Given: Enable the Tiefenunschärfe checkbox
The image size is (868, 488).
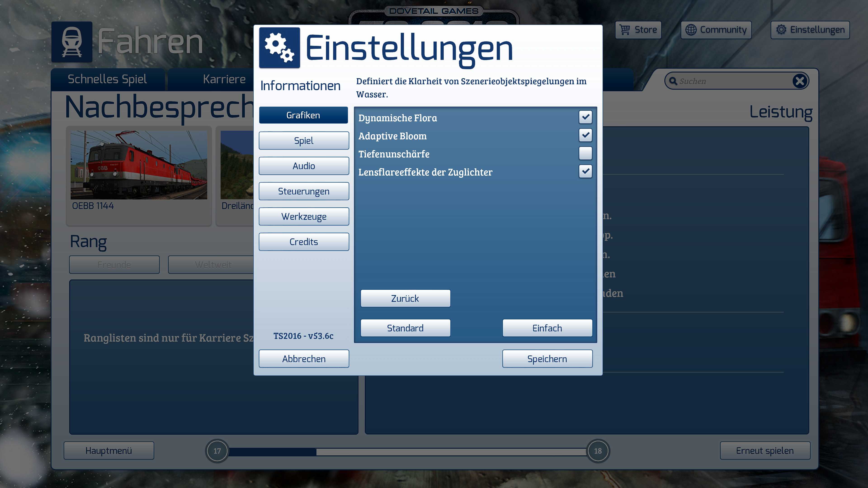Looking at the screenshot, I should (x=585, y=153).
